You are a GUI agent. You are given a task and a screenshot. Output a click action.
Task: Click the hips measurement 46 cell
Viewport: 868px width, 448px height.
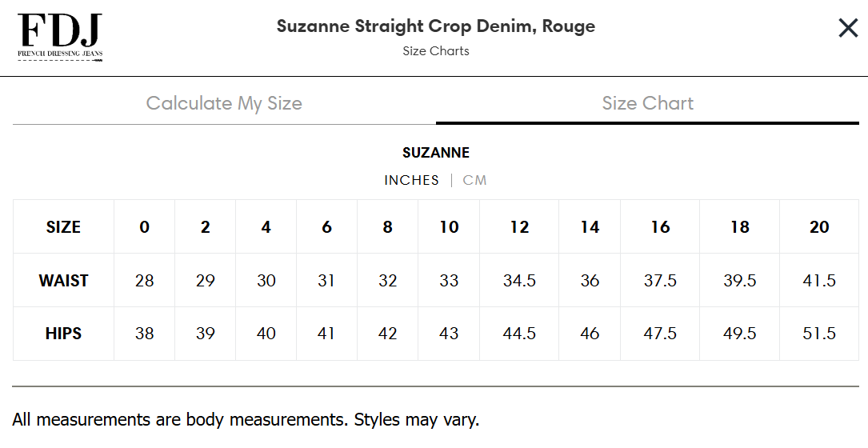click(590, 334)
